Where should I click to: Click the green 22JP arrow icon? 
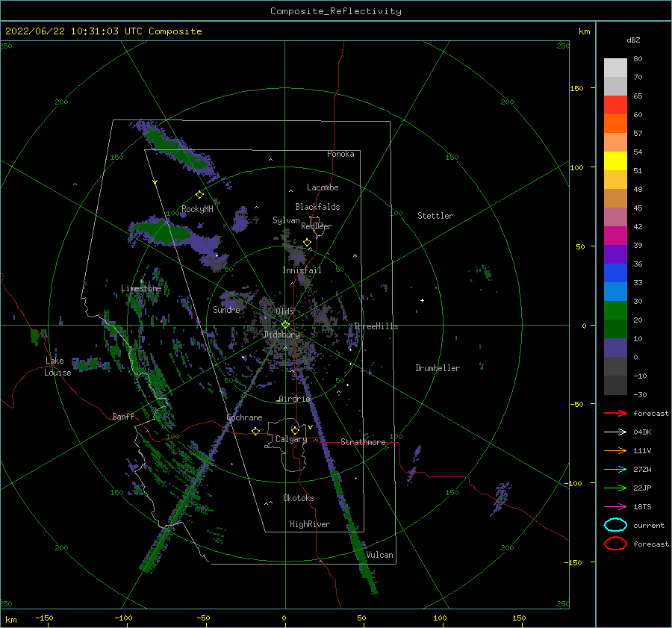click(x=615, y=488)
